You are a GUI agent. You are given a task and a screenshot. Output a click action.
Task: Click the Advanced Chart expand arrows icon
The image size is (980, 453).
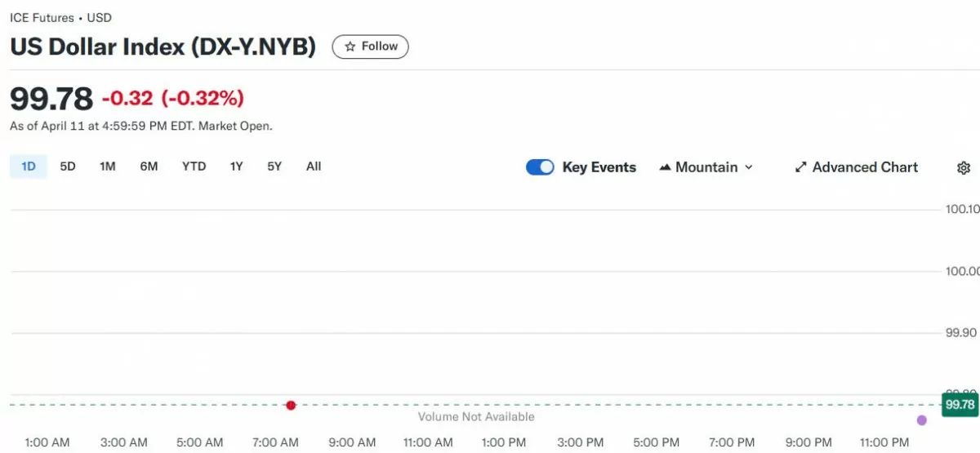(x=800, y=167)
